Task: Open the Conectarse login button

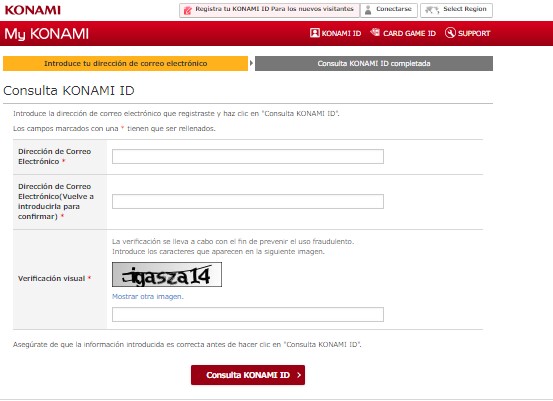Action: (x=389, y=10)
